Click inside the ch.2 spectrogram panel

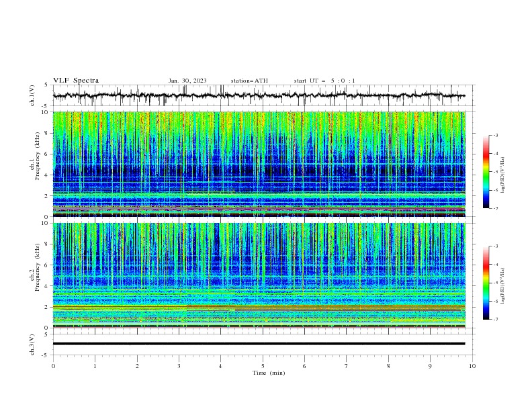(259, 275)
